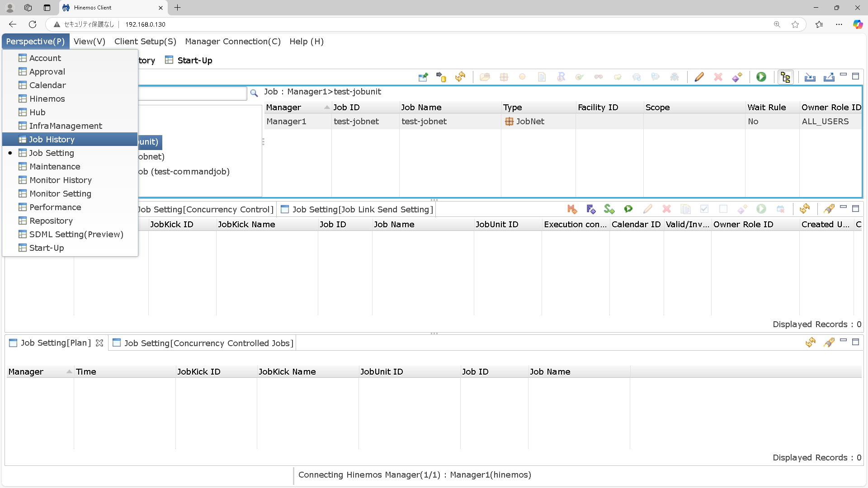
Task: Run the job with green play icon
Action: click(761, 77)
